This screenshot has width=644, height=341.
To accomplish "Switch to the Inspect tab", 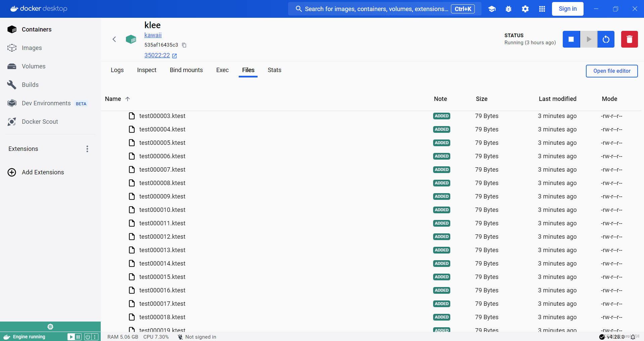I will [x=147, y=70].
